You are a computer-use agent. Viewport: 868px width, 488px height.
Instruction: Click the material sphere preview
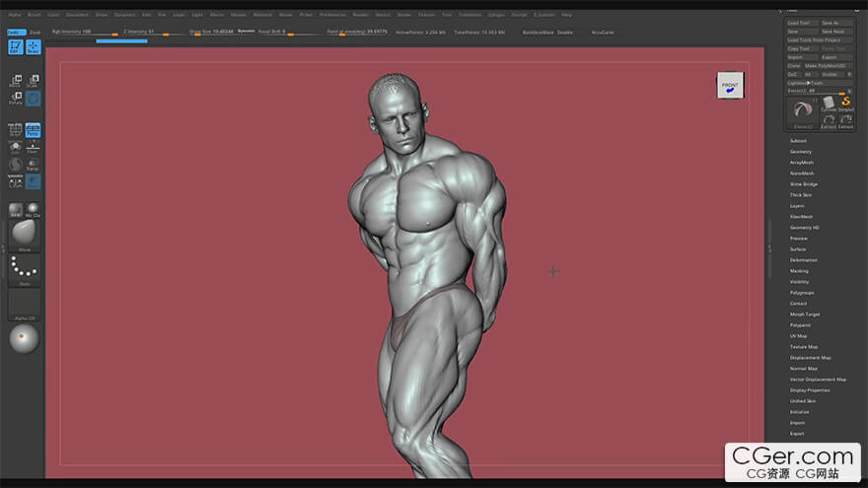(24, 338)
